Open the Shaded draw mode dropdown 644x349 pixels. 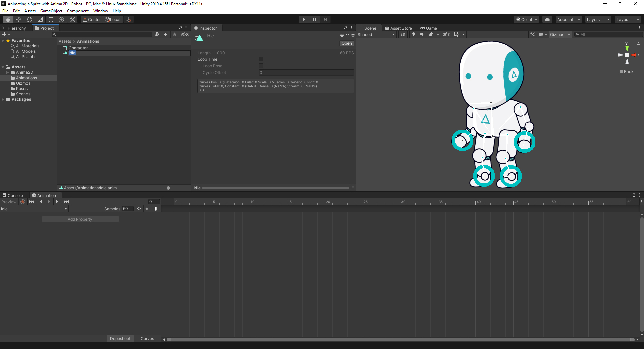(376, 34)
